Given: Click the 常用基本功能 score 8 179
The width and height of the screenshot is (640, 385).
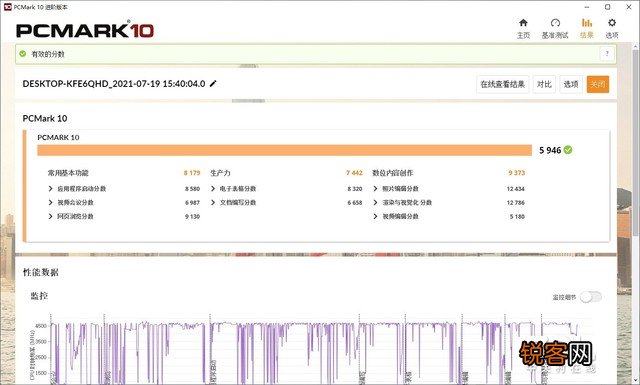Looking at the screenshot, I should pyautogui.click(x=192, y=173).
